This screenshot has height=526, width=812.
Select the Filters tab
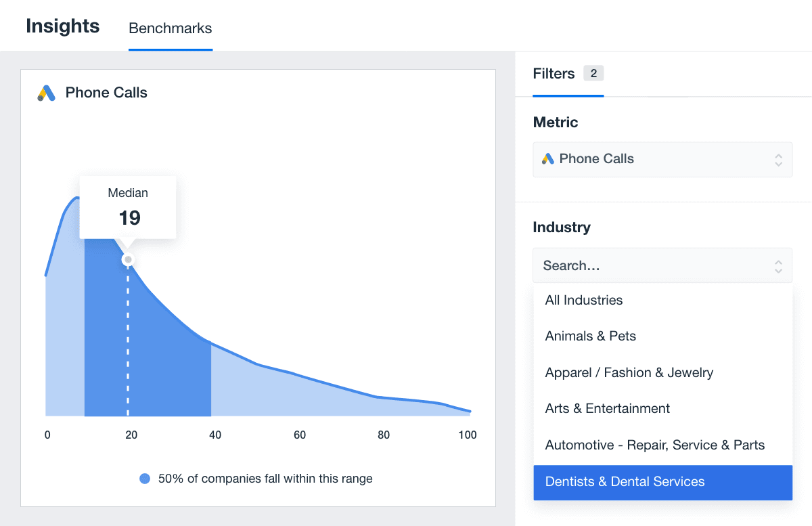coord(554,73)
